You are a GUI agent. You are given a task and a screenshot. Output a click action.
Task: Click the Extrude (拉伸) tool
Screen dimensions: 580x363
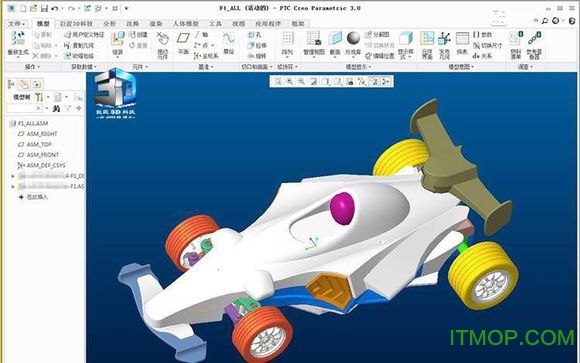point(257,46)
